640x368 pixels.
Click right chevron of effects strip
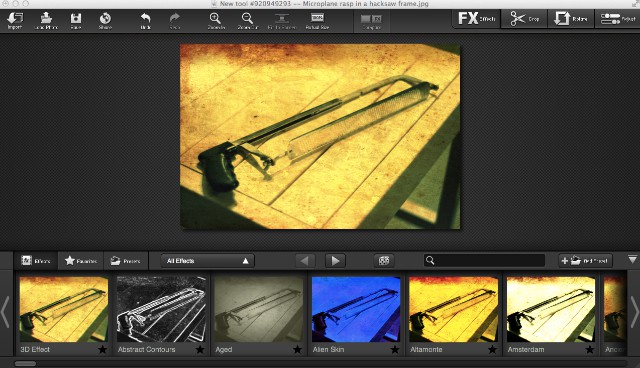(634, 312)
